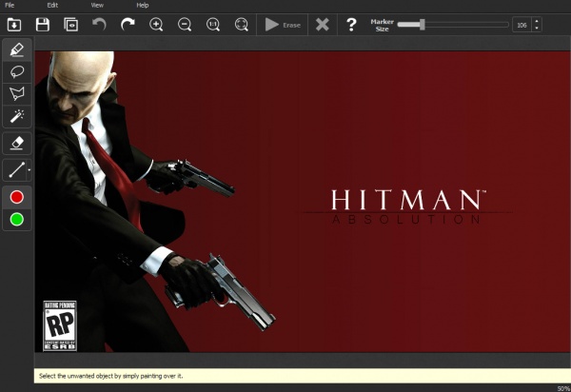Select the Lasso selection tool
This screenshot has height=392, width=571.
17,71
